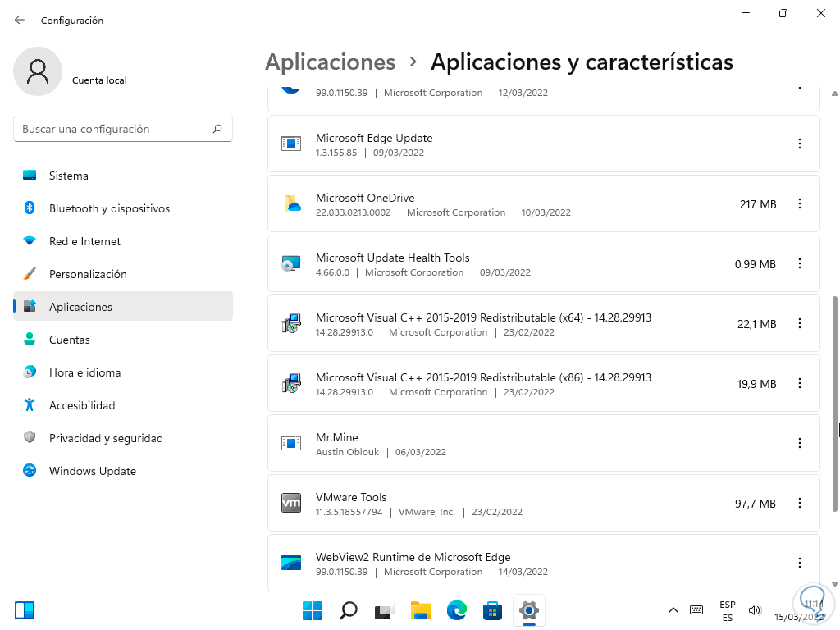This screenshot has height=630, width=840.
Task: Open Bluetooth y dispositivos section
Action: (x=123, y=208)
